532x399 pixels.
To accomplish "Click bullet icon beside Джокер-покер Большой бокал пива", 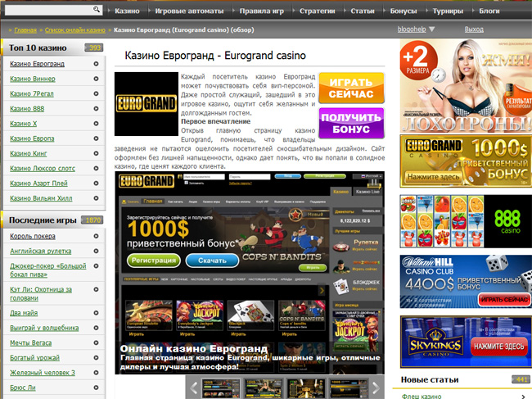I will tap(96, 266).
